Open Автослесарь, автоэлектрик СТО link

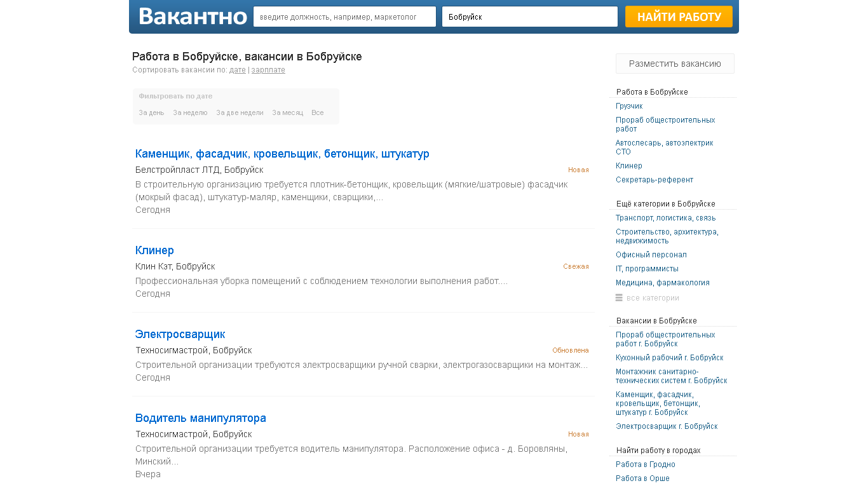tap(664, 147)
